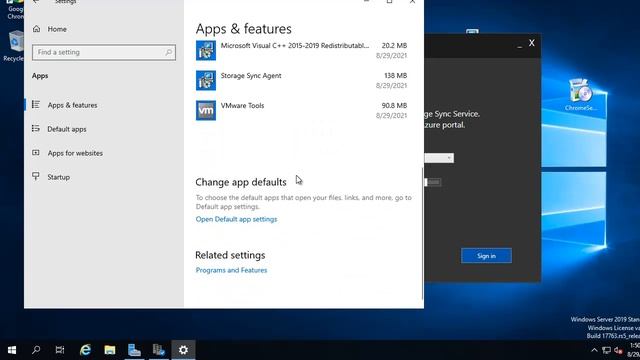640x360 pixels.
Task: Open File Explorer from taskbar
Action: (110, 350)
